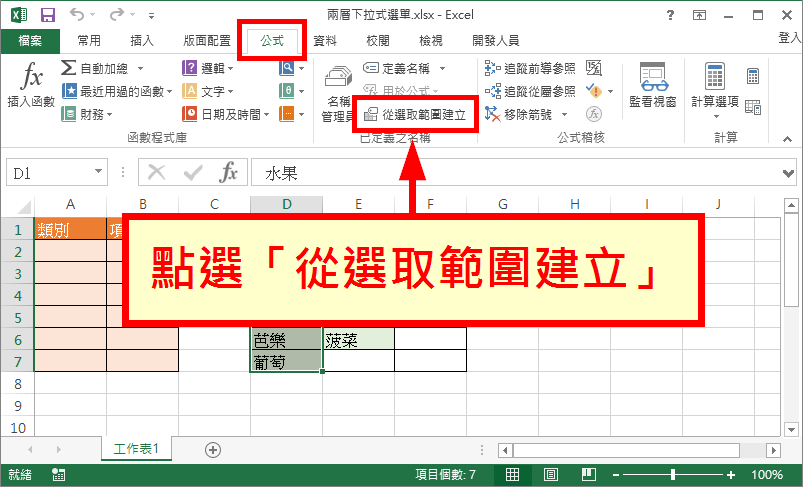Collapse the ribbon with the chevron

tap(787, 139)
